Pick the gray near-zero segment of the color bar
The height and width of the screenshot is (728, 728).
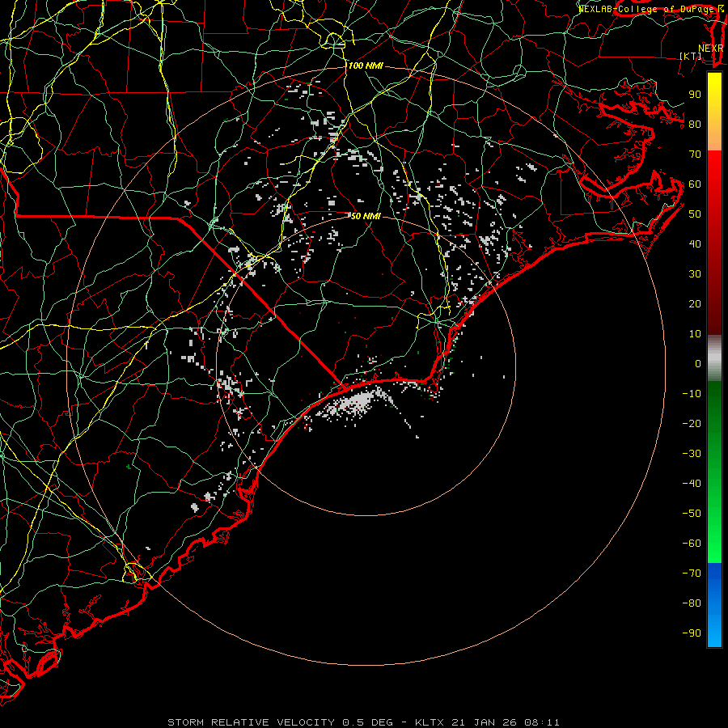pyautogui.click(x=714, y=358)
